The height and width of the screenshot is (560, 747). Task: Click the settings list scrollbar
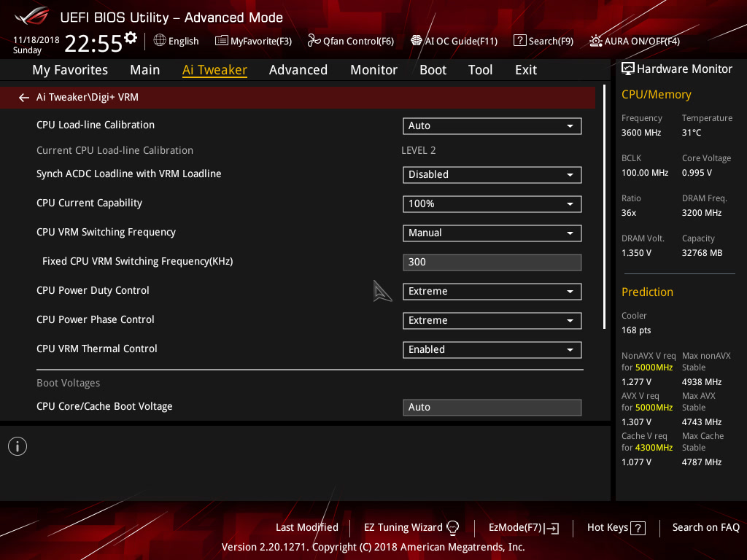[604, 206]
